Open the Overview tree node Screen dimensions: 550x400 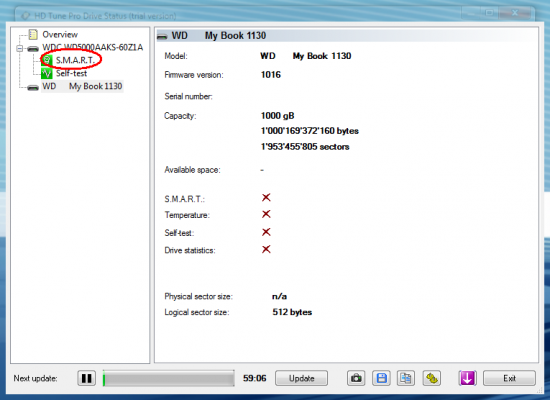click(x=60, y=34)
